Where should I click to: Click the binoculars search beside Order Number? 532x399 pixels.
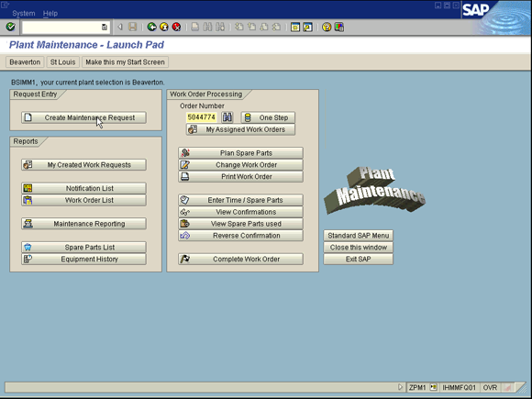coord(227,117)
